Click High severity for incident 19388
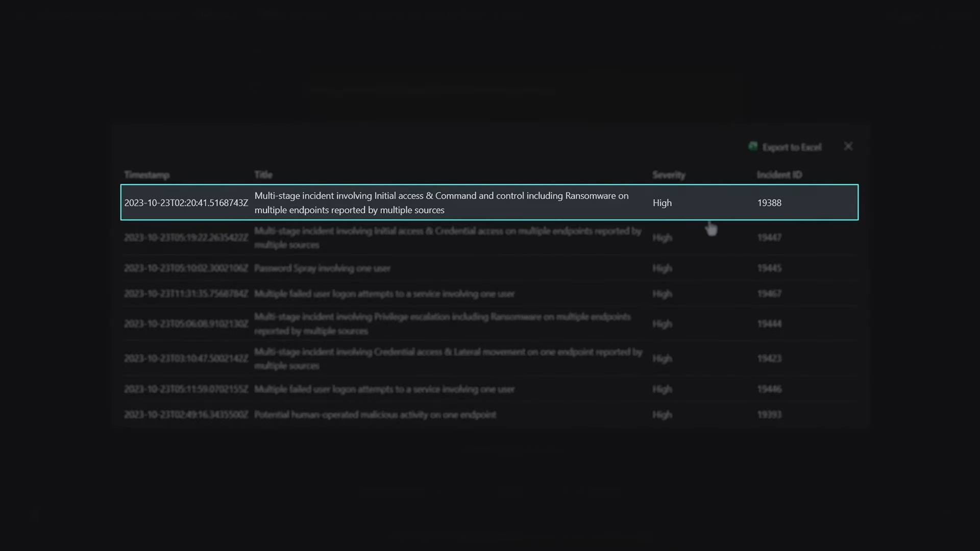 [662, 203]
